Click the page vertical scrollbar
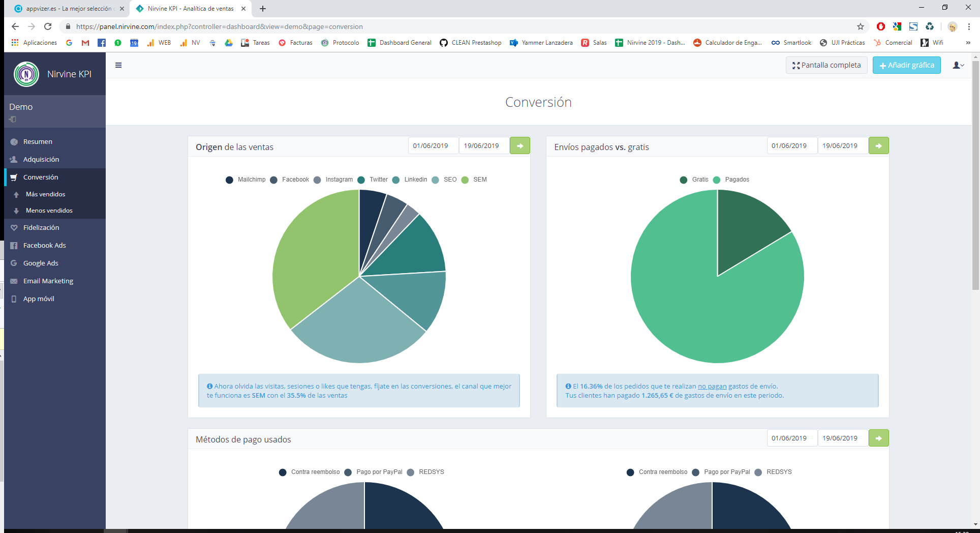Screen dimensions: 980x533 (x=975, y=175)
